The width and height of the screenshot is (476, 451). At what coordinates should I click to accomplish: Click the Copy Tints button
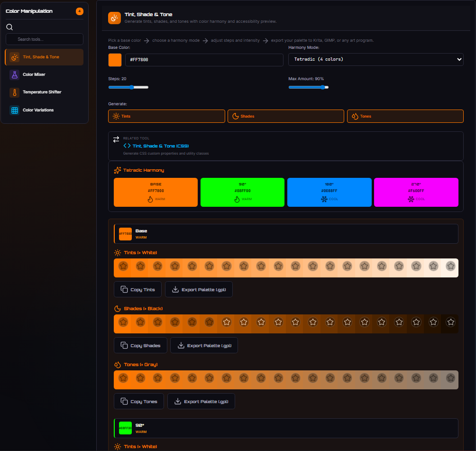pos(137,289)
